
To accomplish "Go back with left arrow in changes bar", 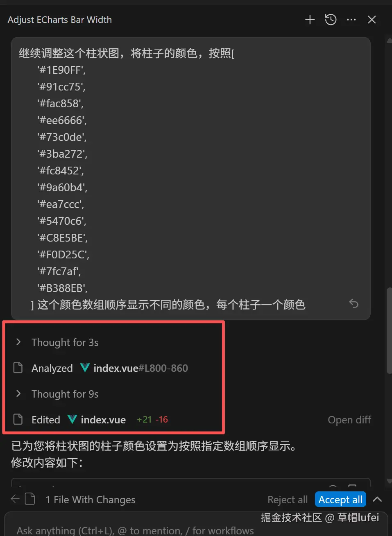I will tap(15, 499).
